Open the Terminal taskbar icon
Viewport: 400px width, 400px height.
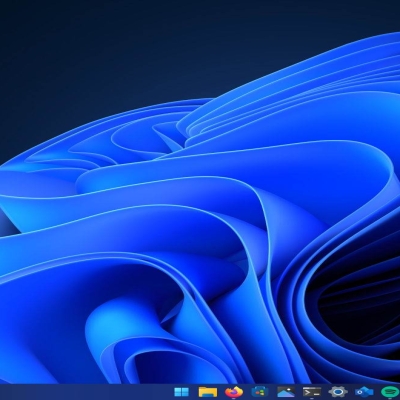[x=312, y=392]
